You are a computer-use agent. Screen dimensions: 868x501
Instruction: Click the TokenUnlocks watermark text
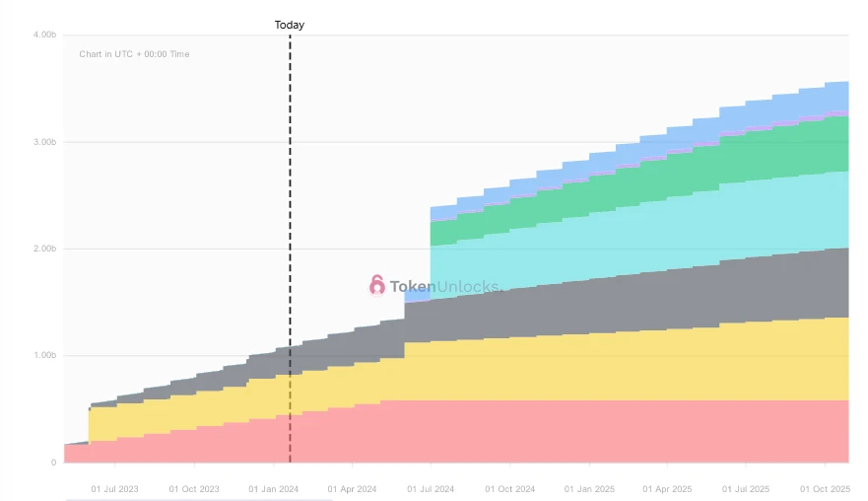pos(445,287)
